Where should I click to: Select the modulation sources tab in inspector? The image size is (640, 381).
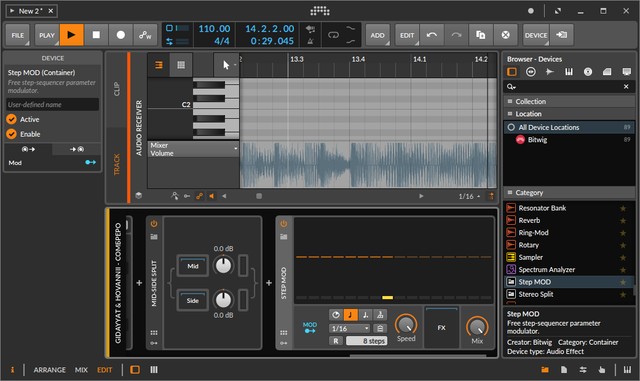(28, 149)
